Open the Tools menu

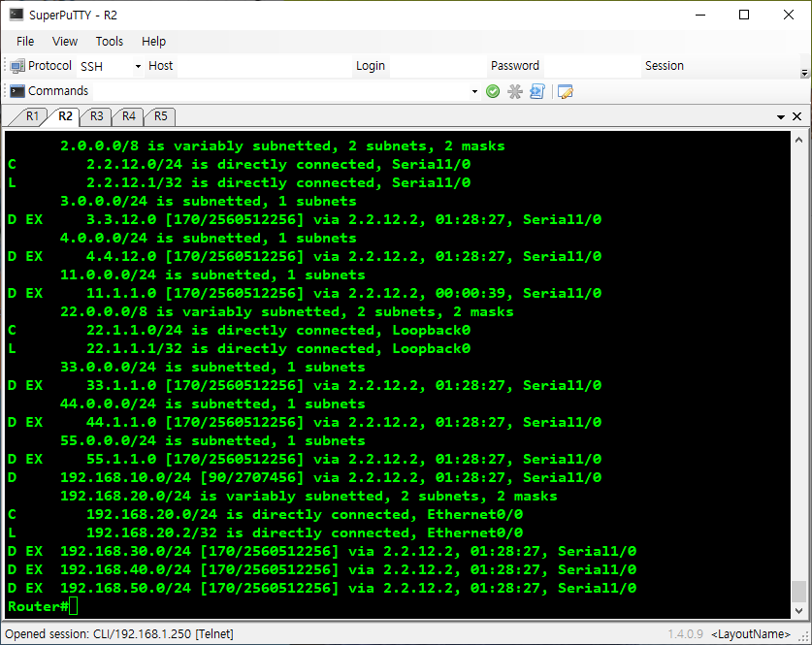pyautogui.click(x=110, y=42)
